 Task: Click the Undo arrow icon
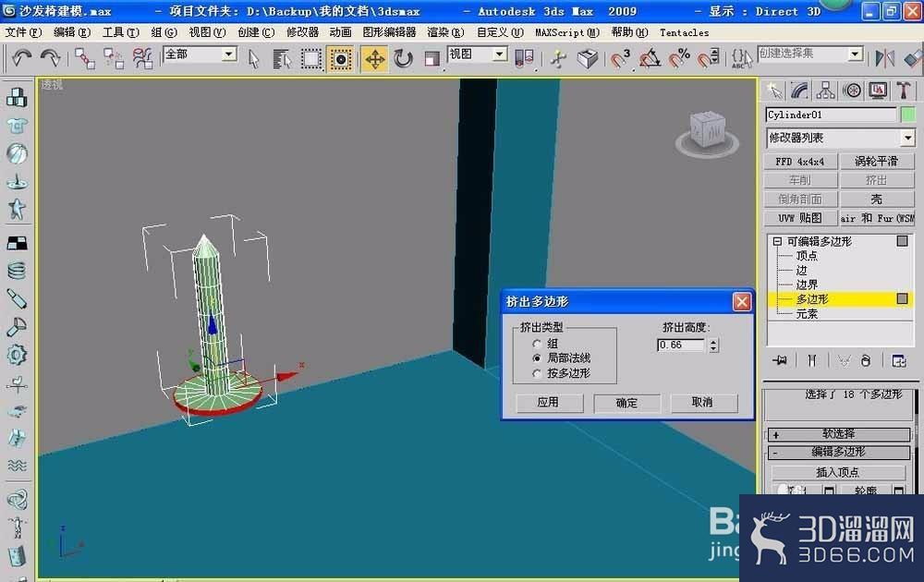tap(21, 57)
